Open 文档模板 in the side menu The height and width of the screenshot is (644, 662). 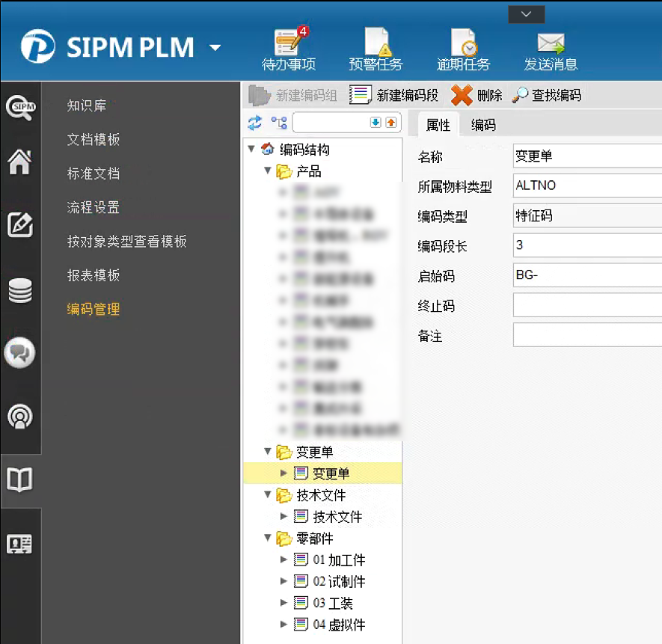(x=94, y=139)
